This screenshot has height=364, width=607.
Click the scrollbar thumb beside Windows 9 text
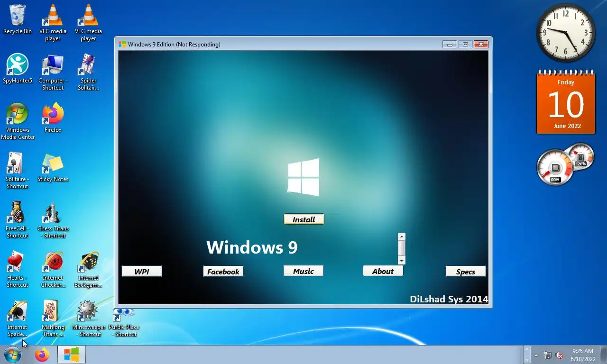[402, 247]
